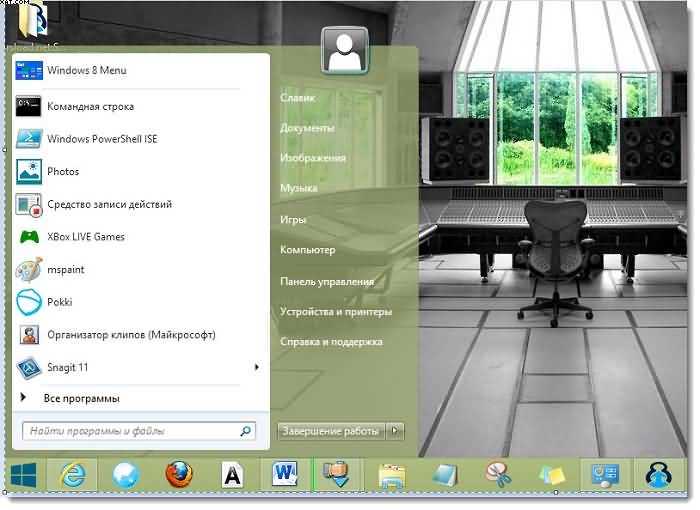Image resolution: width=700 pixels, height=510 pixels.
Task: Open Sticky Notes from taskbar
Action: pos(551,476)
